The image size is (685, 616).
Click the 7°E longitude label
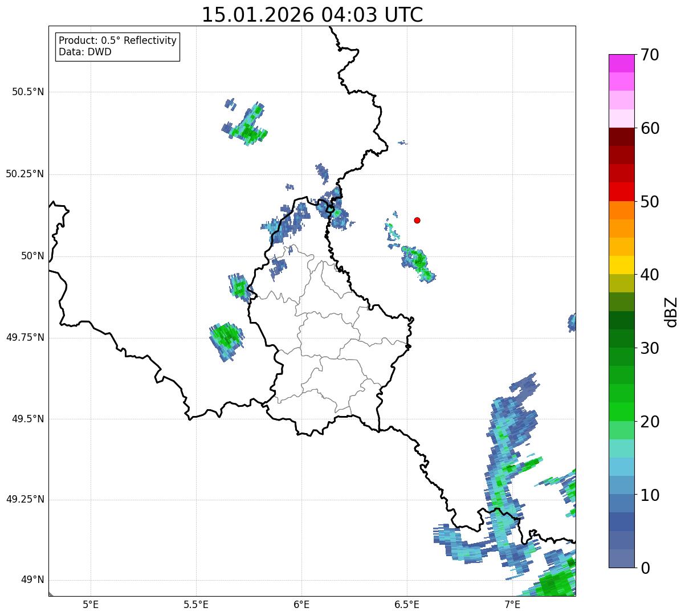(512, 604)
